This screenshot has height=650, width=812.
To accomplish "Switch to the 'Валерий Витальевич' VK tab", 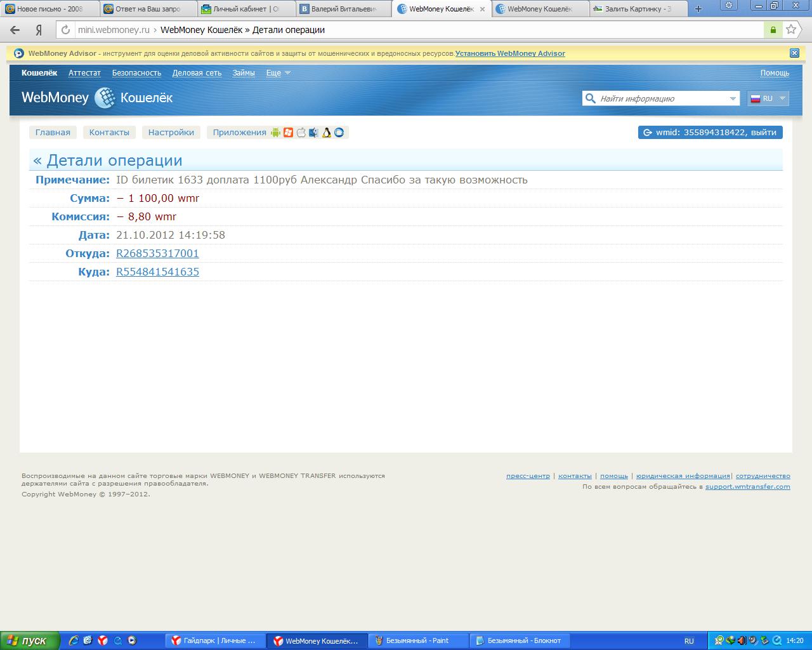I will [x=344, y=9].
